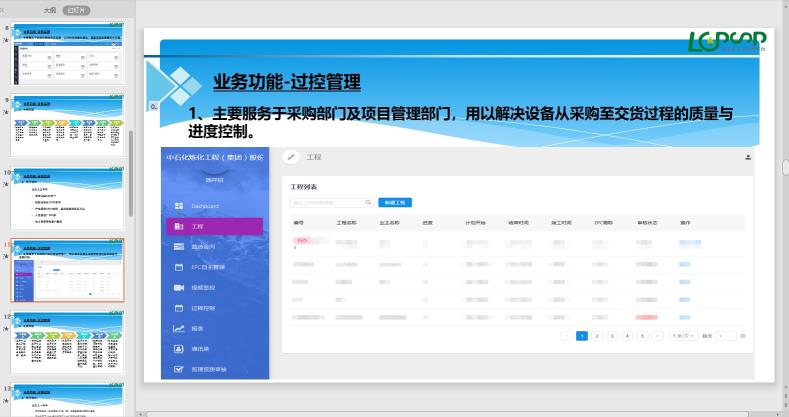Click the 操作 column header
Viewport: 789px width, 417px height.
pyautogui.click(x=685, y=222)
